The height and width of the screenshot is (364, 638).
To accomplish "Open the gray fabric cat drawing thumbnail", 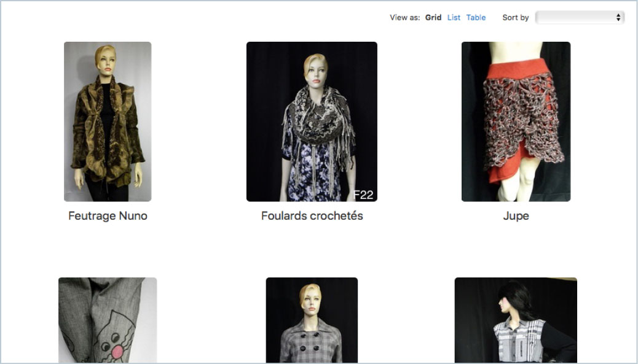I will (108, 320).
